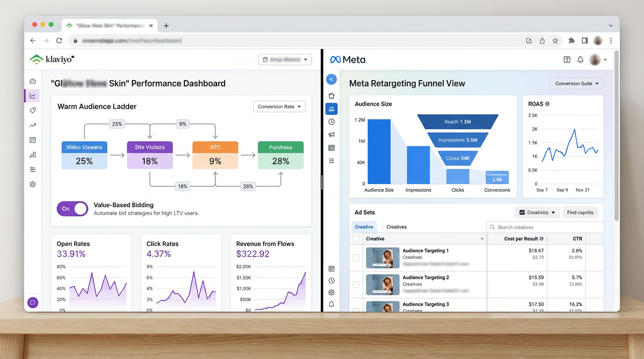Open the Klaviyo dashboard gauge icon

pos(33,81)
